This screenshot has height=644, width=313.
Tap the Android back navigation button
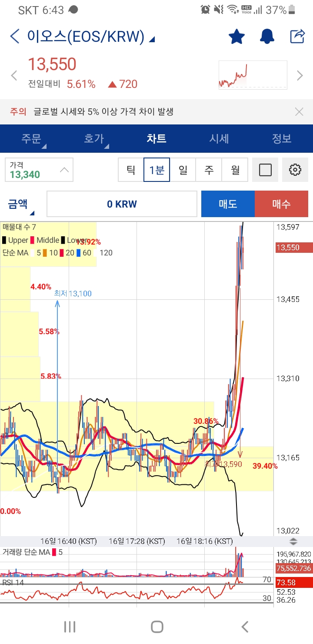[245, 627]
